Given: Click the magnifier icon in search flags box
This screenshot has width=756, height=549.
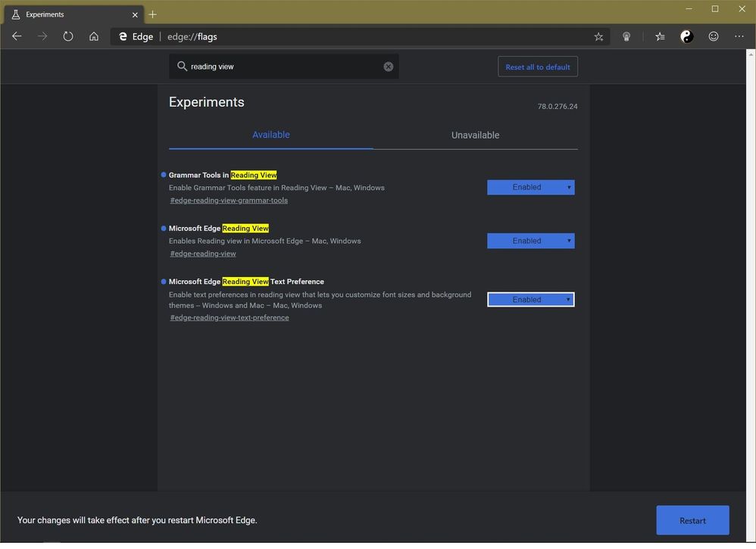Looking at the screenshot, I should pyautogui.click(x=182, y=67).
